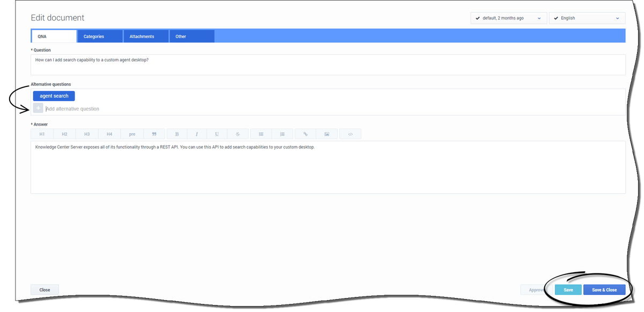Click the plus icon to add alternative question
This screenshot has height=312, width=644.
[x=38, y=108]
